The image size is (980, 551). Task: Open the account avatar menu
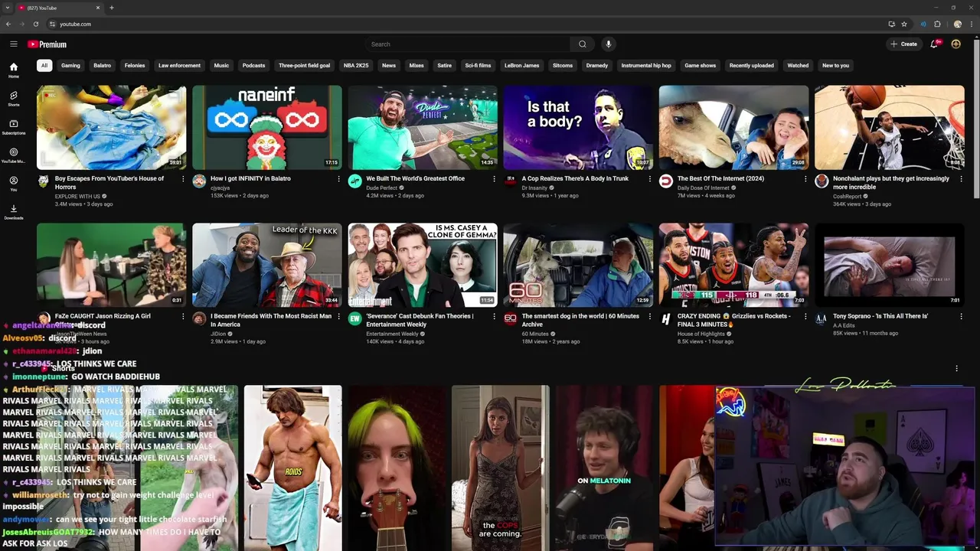click(x=956, y=44)
